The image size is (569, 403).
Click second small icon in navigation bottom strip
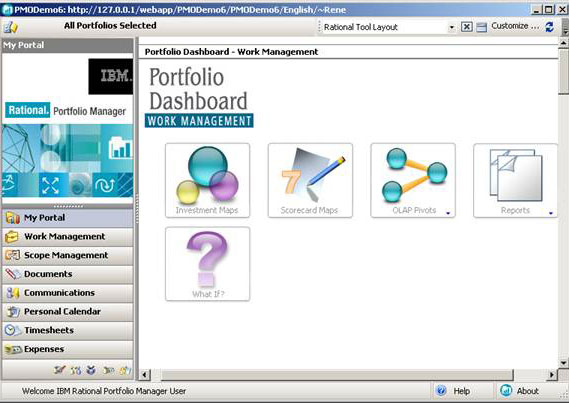point(76,370)
